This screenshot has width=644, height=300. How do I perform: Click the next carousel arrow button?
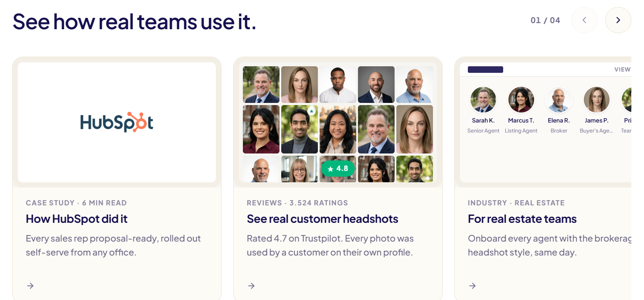coord(618,20)
